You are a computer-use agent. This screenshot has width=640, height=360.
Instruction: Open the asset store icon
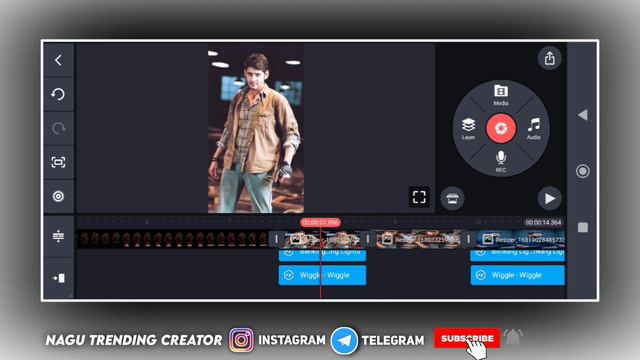(x=452, y=199)
